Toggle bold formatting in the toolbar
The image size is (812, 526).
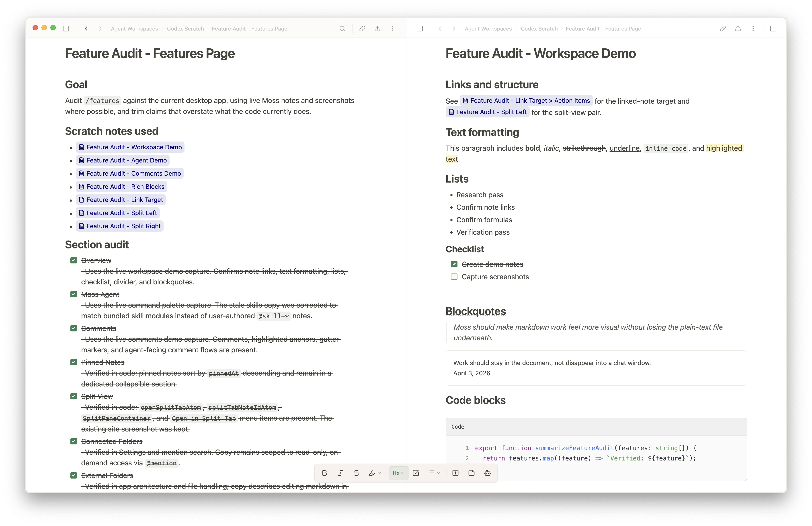click(324, 473)
